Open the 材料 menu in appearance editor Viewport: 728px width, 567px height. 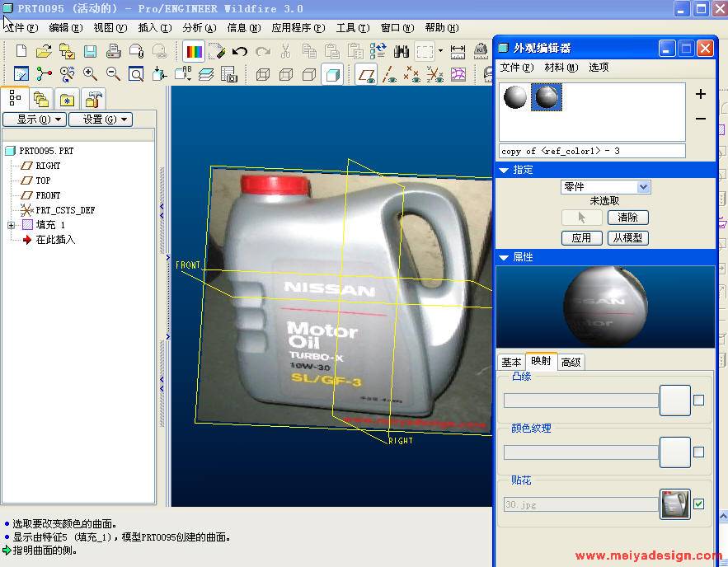click(x=561, y=68)
